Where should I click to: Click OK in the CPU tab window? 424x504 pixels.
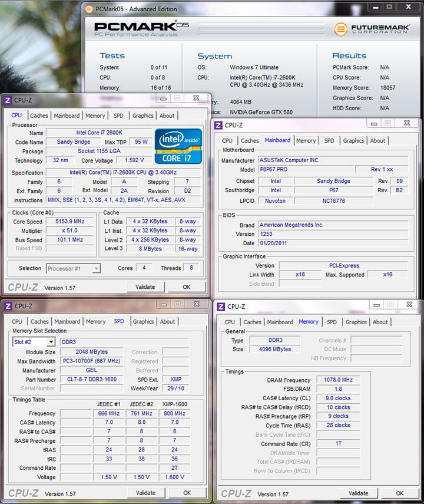187,287
